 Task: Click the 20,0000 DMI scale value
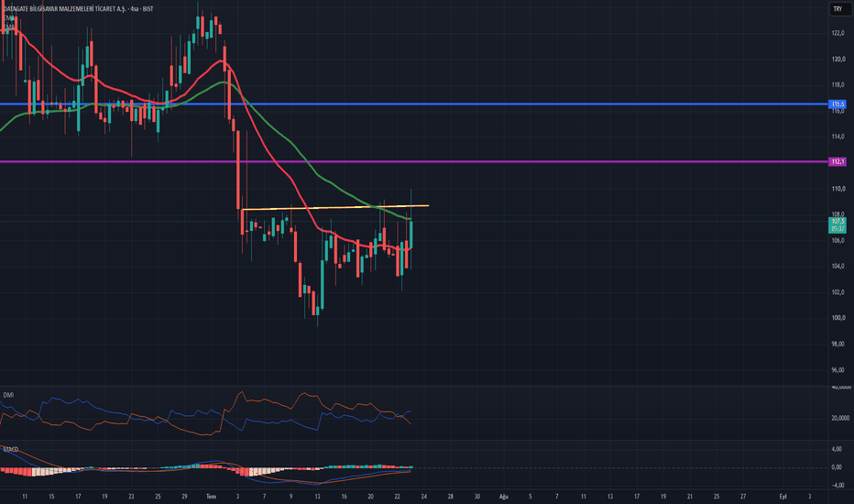click(x=840, y=419)
